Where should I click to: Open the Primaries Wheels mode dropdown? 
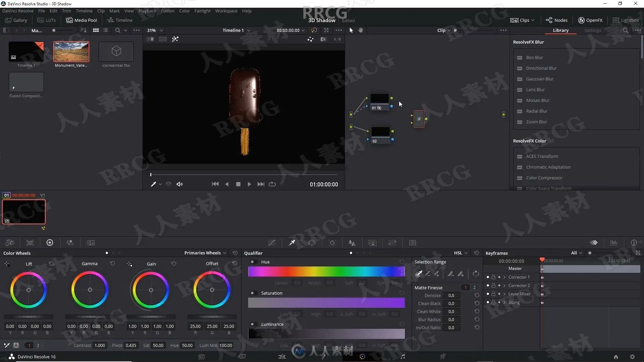pos(205,253)
